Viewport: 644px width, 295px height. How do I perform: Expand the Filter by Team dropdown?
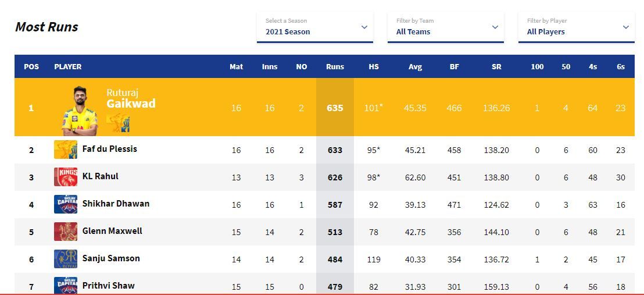click(x=445, y=27)
